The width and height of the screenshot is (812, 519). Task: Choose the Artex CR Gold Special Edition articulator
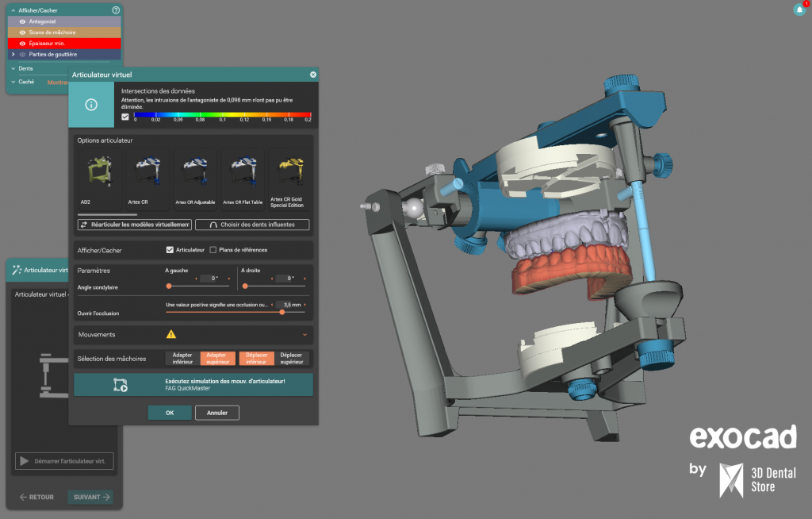coord(291,176)
